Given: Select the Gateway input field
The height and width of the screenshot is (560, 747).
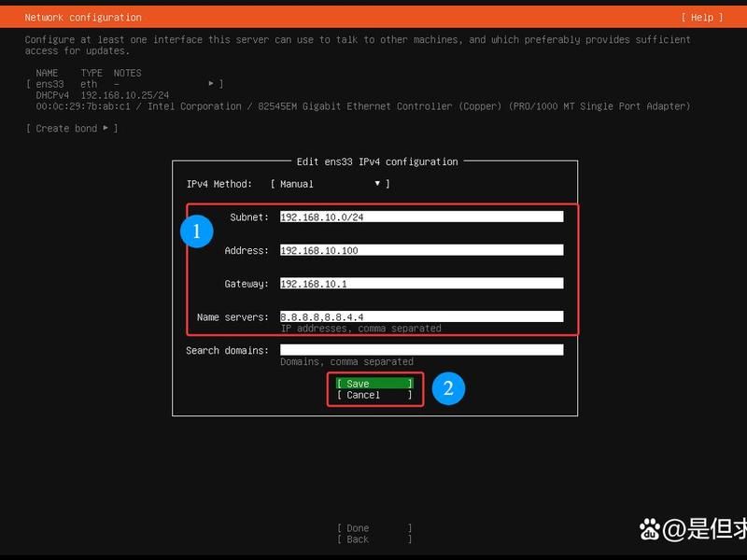Looking at the screenshot, I should 422,284.
